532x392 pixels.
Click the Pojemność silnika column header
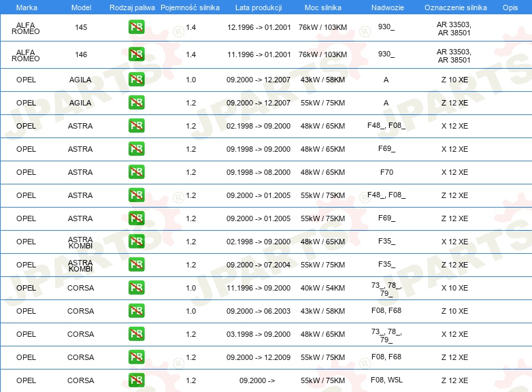coord(190,7)
